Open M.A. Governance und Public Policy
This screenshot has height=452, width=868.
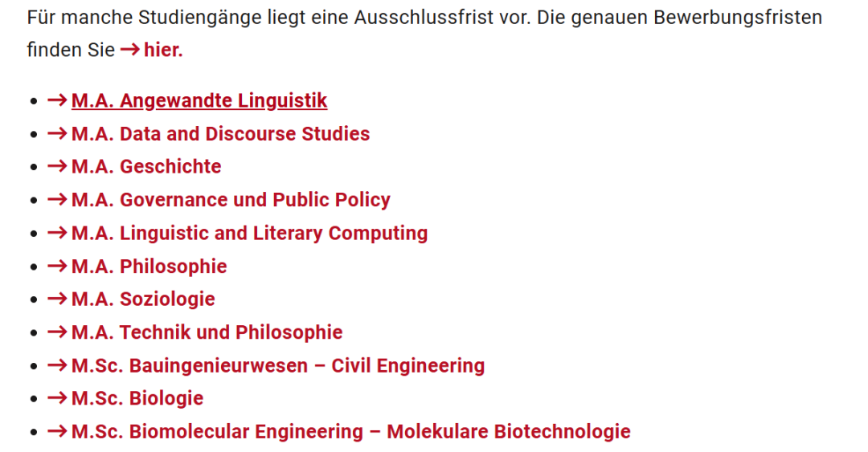(231, 200)
